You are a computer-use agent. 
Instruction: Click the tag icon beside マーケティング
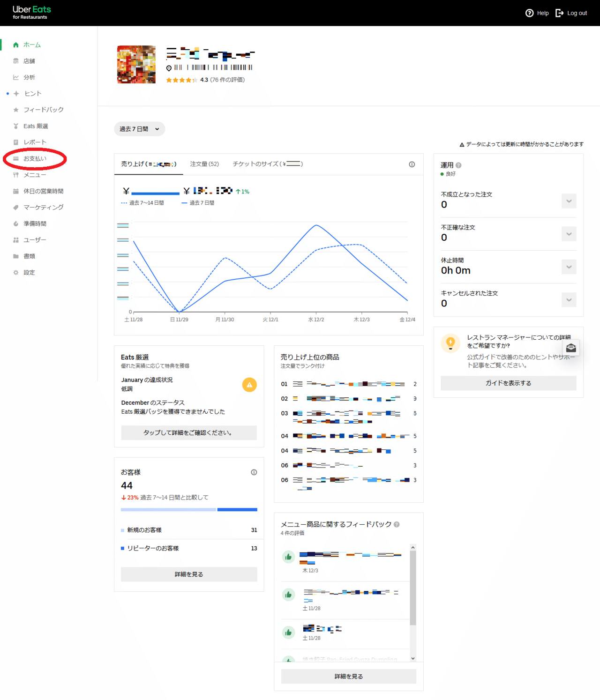click(16, 208)
